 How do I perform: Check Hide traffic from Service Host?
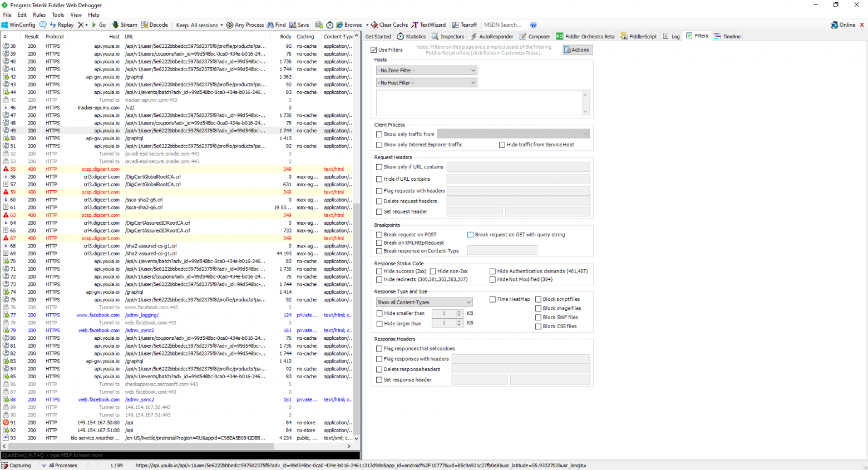pos(502,145)
